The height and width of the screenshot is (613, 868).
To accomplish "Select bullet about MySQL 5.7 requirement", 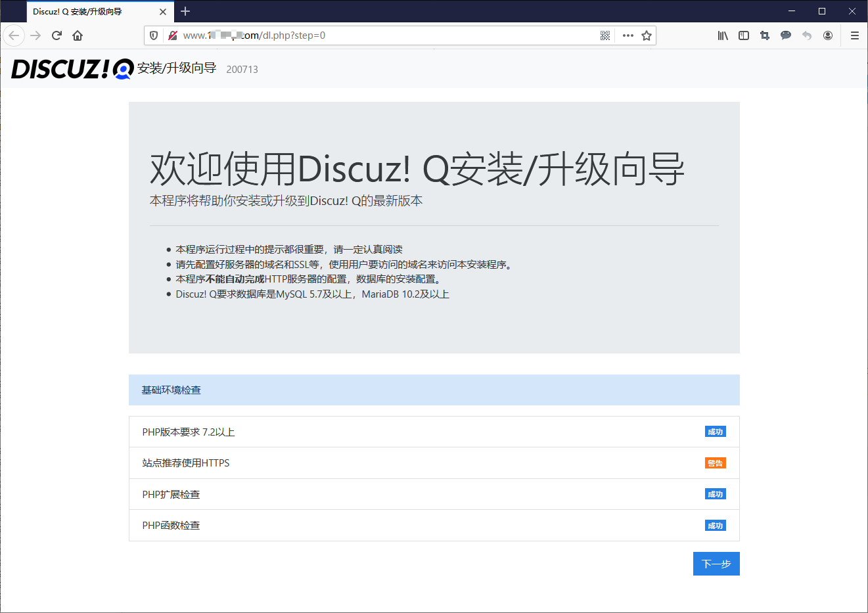I will (x=312, y=294).
